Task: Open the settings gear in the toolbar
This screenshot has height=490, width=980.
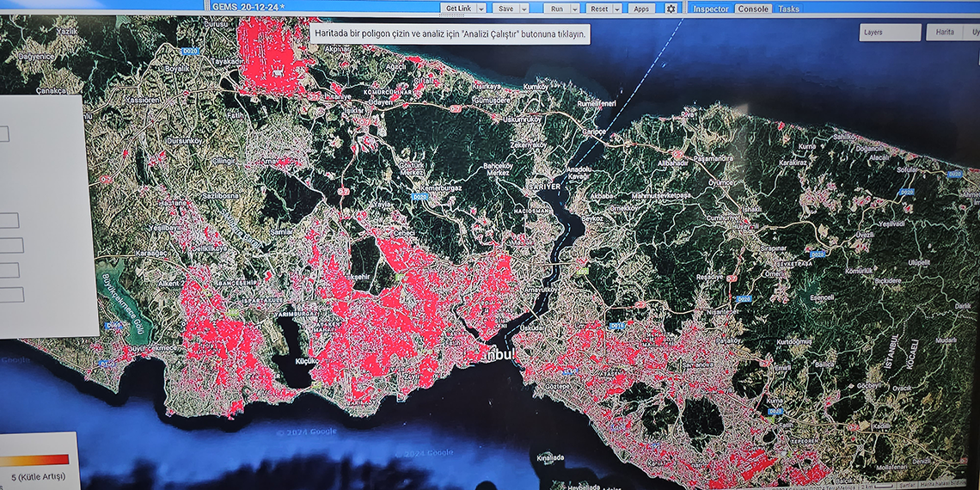Action: coord(671,9)
